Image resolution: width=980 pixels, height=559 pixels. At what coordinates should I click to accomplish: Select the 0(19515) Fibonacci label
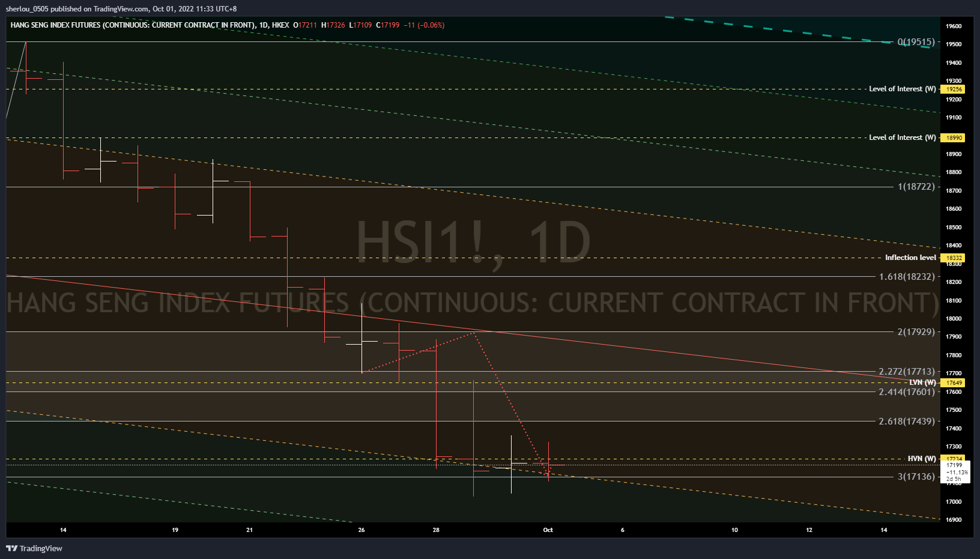coord(916,42)
